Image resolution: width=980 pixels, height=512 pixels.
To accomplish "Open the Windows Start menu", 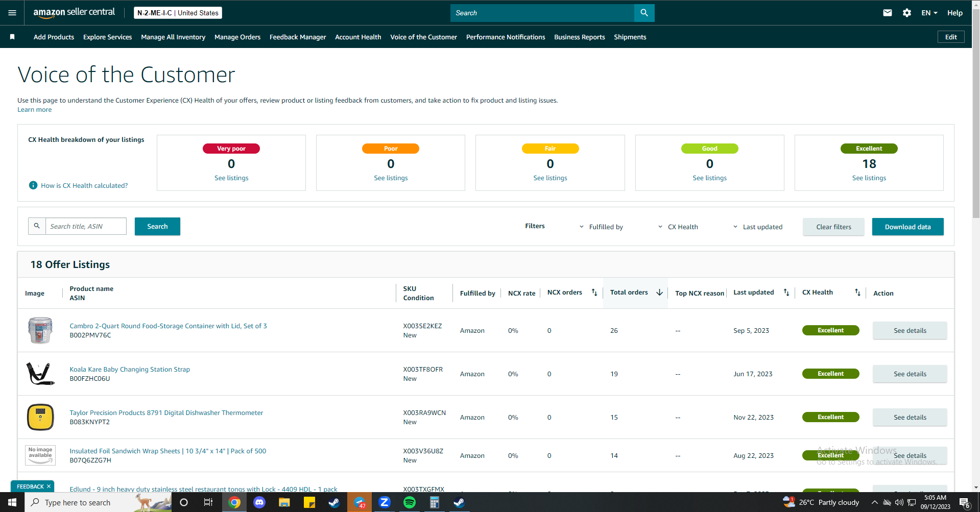I will coord(12,502).
